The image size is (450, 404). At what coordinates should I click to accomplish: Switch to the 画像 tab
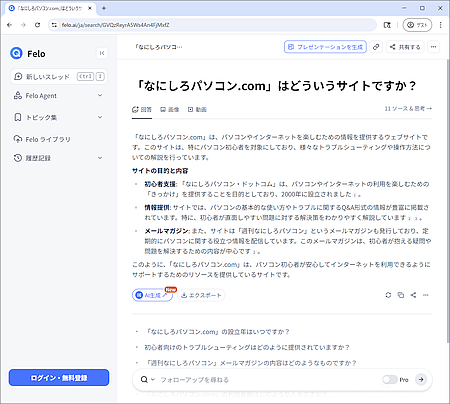(170, 109)
